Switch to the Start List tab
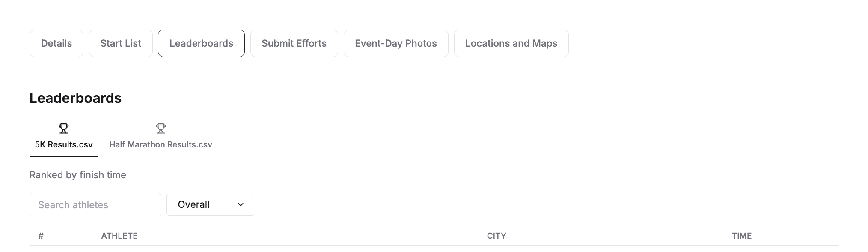This screenshot has width=868, height=252. pyautogui.click(x=121, y=43)
